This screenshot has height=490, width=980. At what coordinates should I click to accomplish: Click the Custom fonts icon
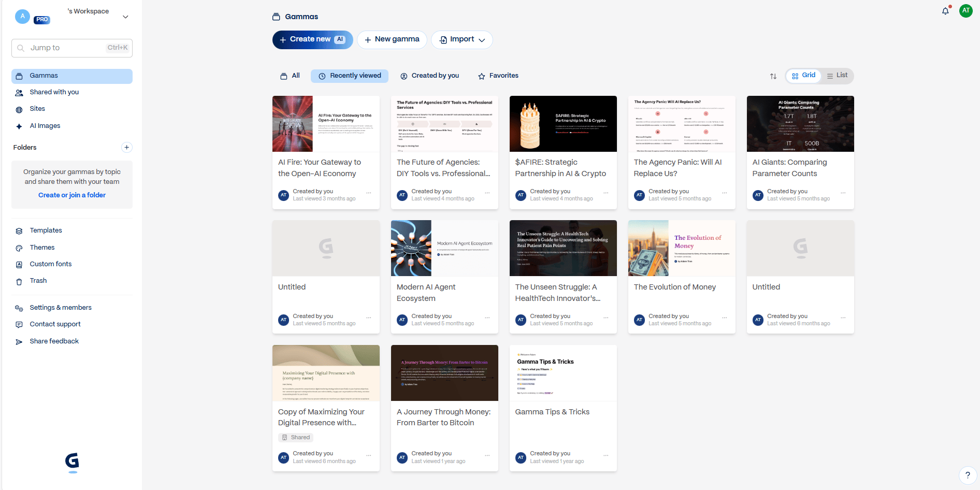click(19, 265)
